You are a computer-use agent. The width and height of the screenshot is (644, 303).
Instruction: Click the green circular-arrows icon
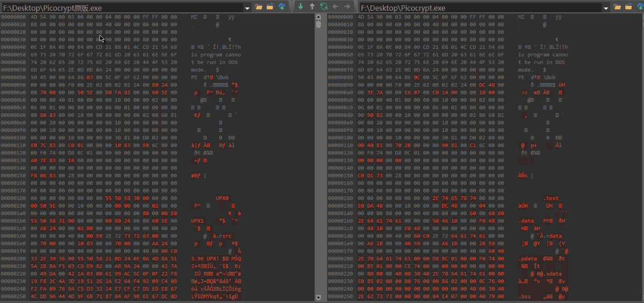(x=324, y=7)
